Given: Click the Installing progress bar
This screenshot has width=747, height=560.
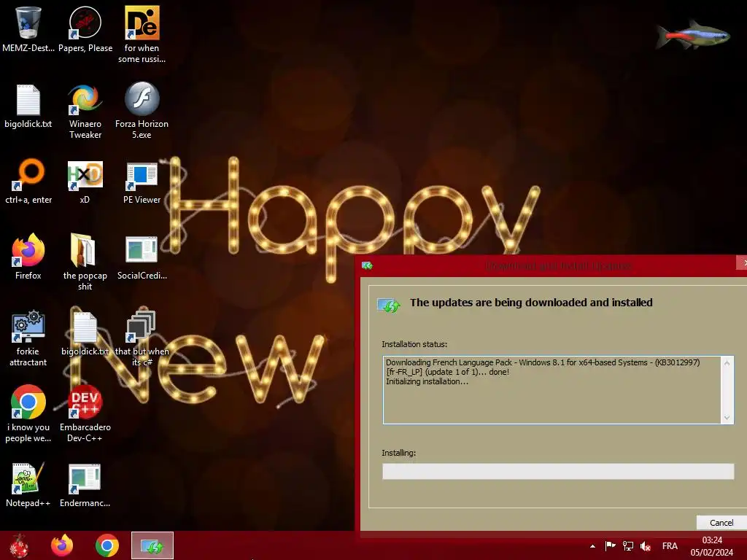Looking at the screenshot, I should tap(558, 472).
